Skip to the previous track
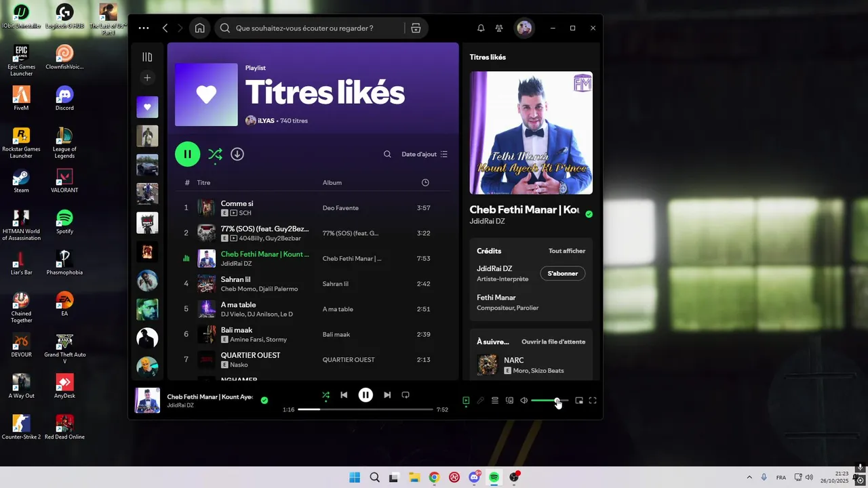Screen dimensions: 868x488 click(344, 395)
